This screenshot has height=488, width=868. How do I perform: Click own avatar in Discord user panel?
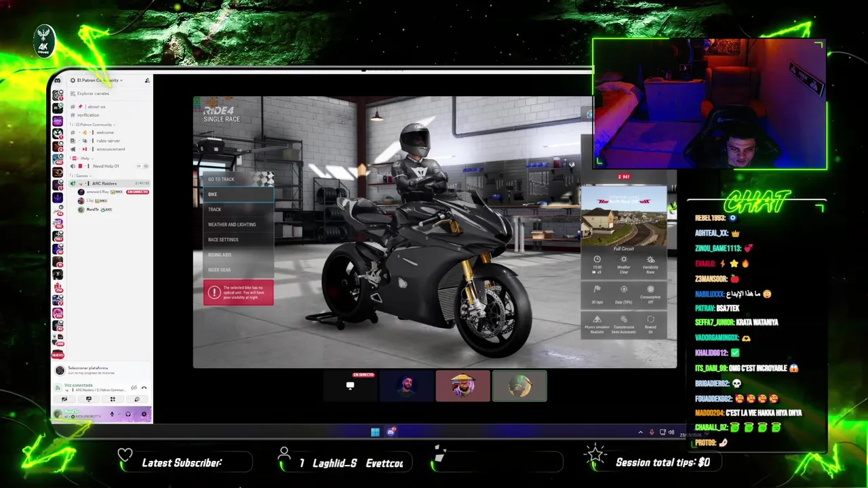(58, 413)
